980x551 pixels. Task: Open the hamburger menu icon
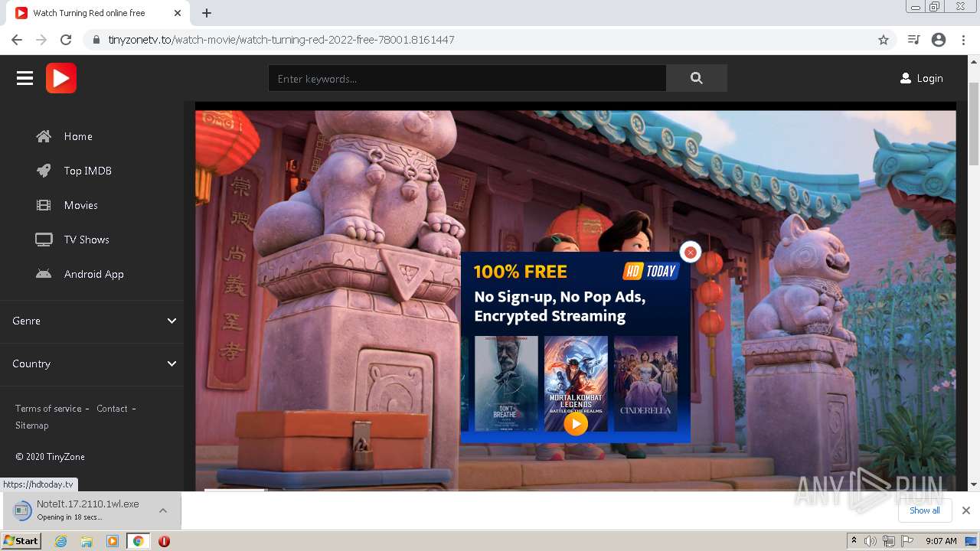pyautogui.click(x=24, y=78)
